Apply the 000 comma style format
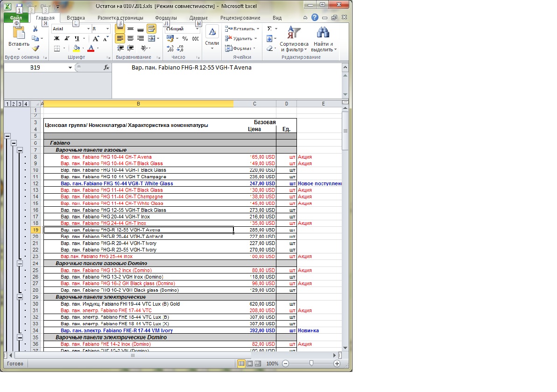 pos(195,38)
